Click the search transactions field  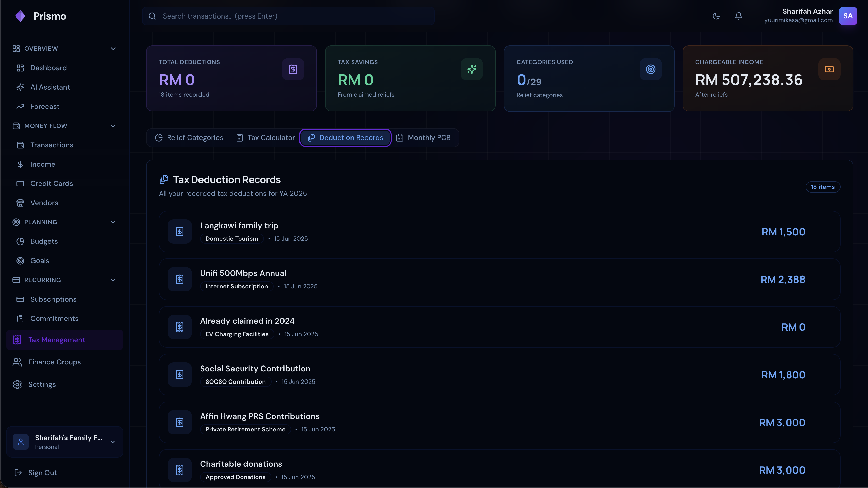tap(288, 16)
